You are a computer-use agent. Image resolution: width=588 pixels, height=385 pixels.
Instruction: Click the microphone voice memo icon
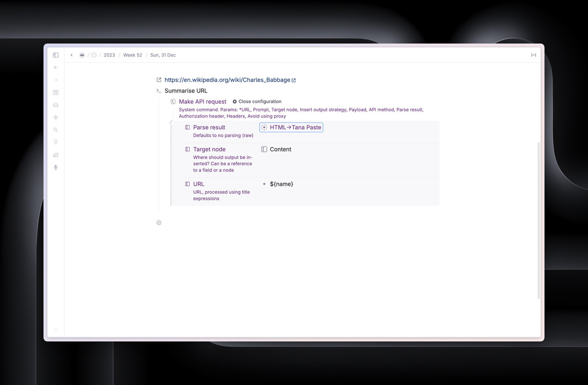(55, 168)
